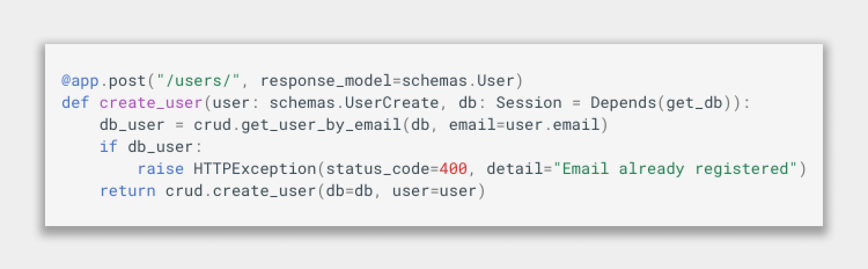
Task: Click the create_user function name
Action: [151, 103]
